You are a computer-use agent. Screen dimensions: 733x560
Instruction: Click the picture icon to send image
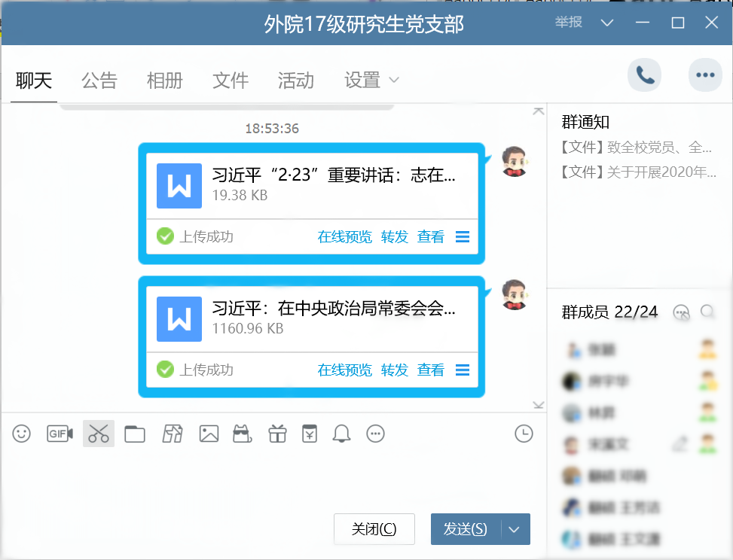coord(209,434)
